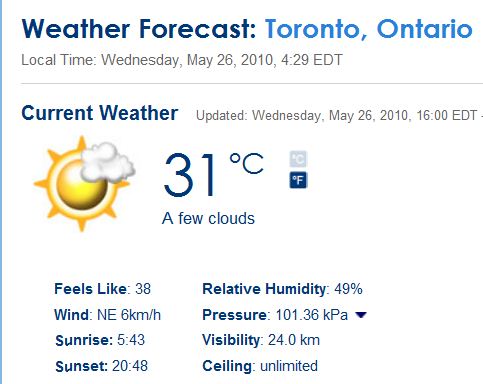Image resolution: width=483 pixels, height=384 pixels.
Task: Select the Celsius unit button
Action: click(x=298, y=159)
